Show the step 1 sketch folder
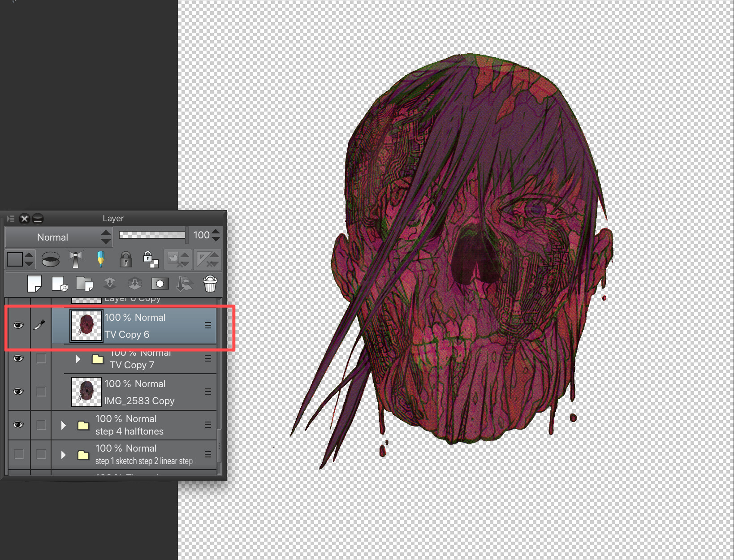This screenshot has height=560, width=734. (x=19, y=454)
